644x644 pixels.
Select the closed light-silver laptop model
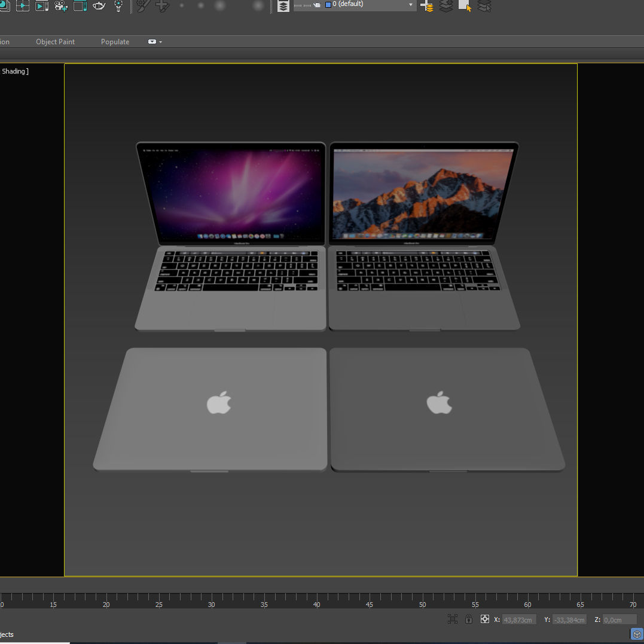210,410
